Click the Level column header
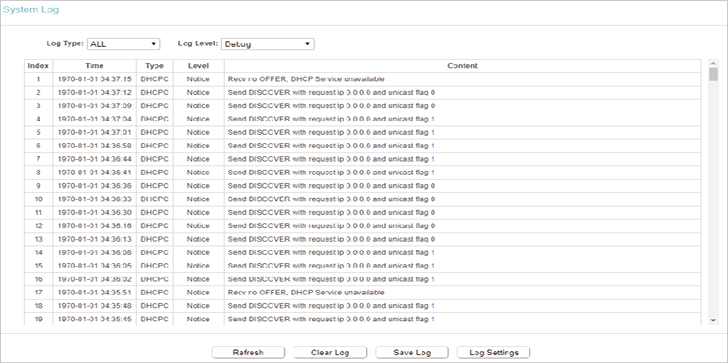Image resolution: width=728 pixels, height=363 pixels. point(199,66)
